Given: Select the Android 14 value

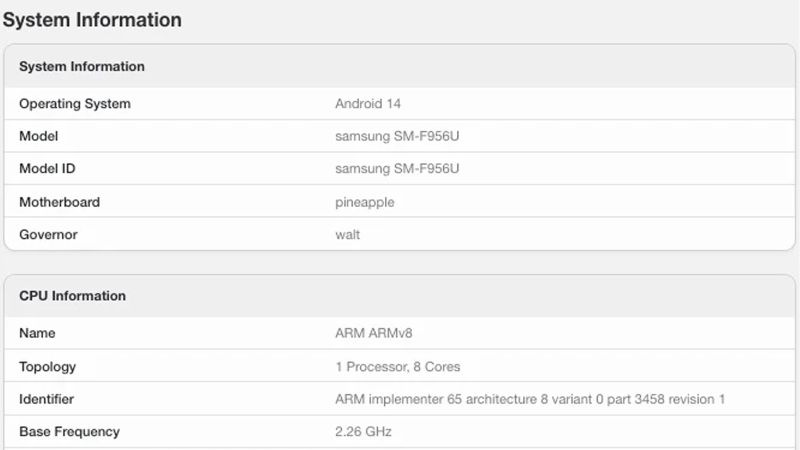Looking at the screenshot, I should [x=368, y=104].
